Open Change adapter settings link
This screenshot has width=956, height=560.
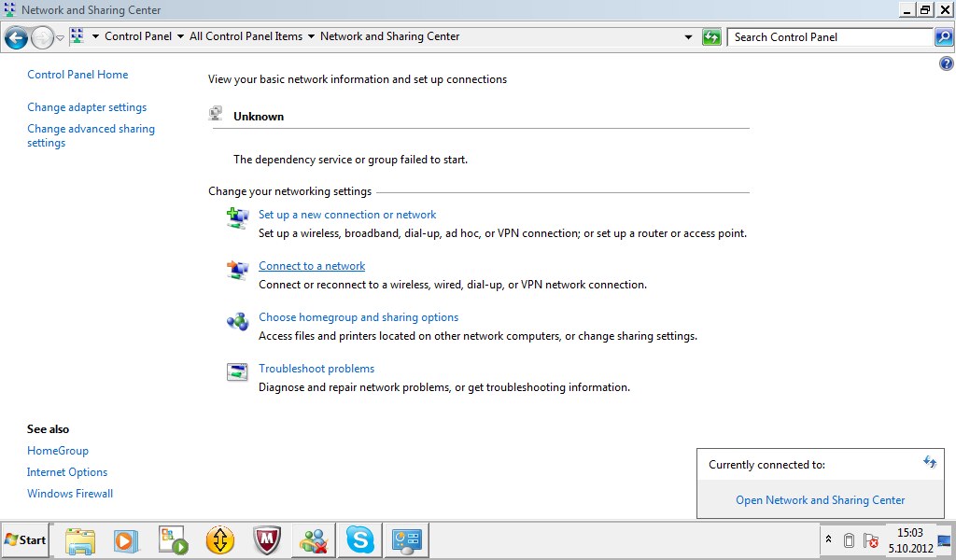(87, 107)
